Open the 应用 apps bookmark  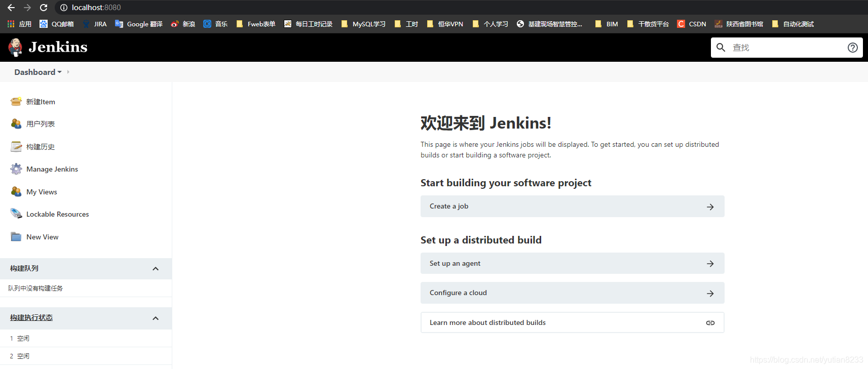click(x=19, y=24)
